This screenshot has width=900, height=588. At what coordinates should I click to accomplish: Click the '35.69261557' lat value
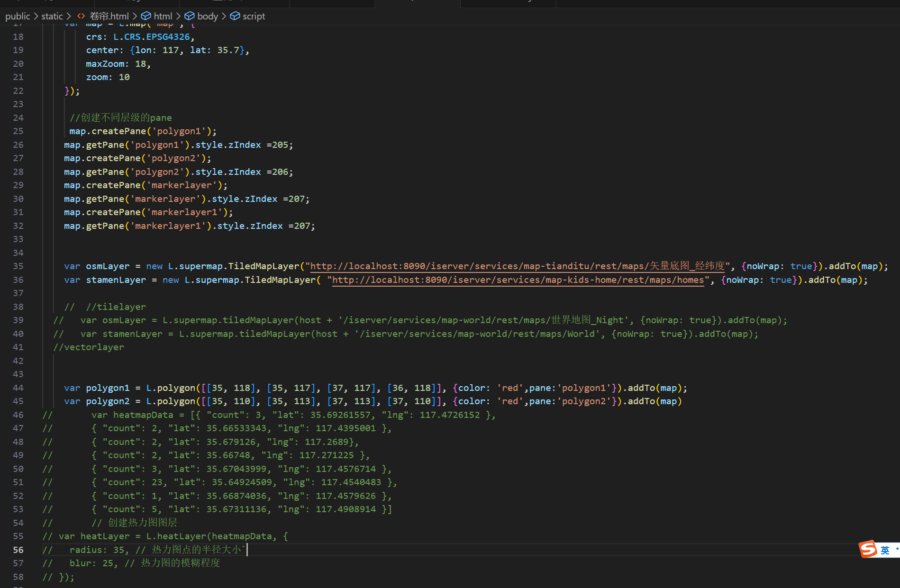[x=340, y=415]
